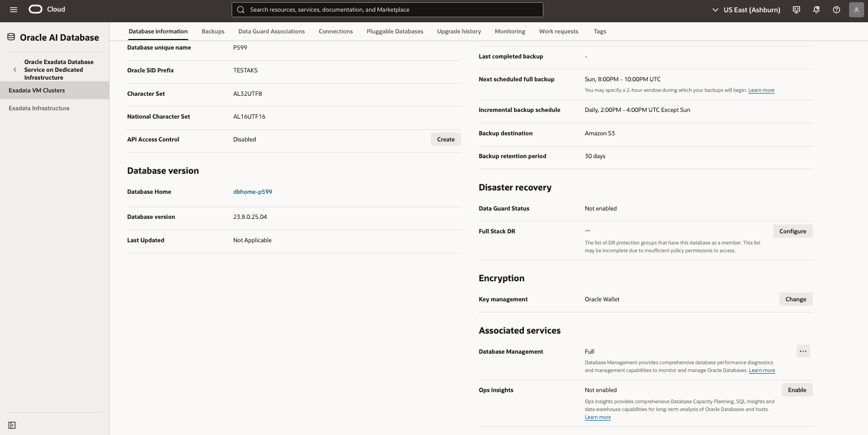The height and width of the screenshot is (435, 868).
Task: Click the Disabled value for API Access Control
Action: (244, 139)
